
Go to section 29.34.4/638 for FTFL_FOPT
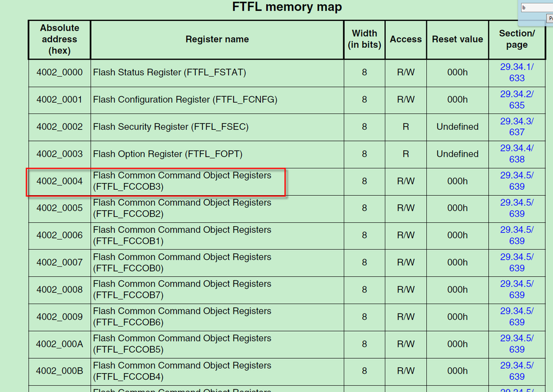tap(516, 154)
